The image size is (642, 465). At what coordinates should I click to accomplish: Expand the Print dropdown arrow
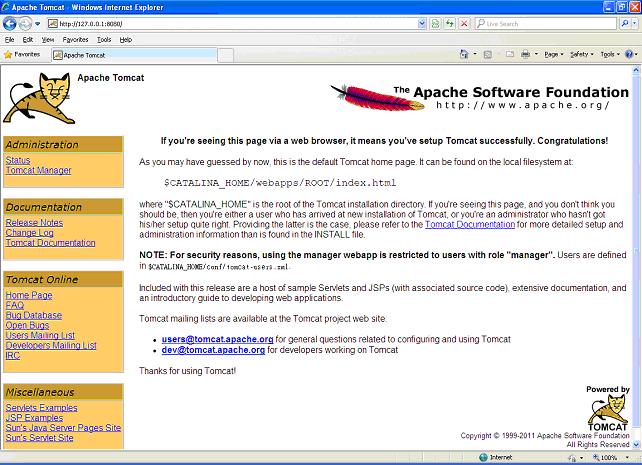[x=536, y=54]
